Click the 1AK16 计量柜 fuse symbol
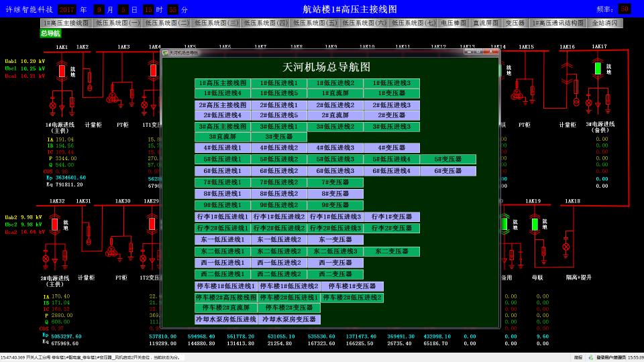 pyautogui.click(x=576, y=87)
